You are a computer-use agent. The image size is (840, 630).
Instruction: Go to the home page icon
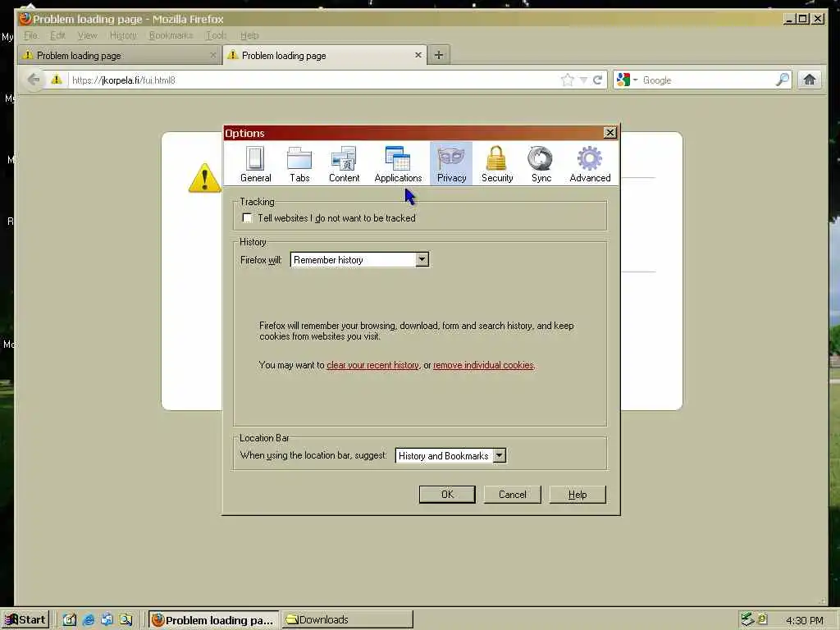pyautogui.click(x=809, y=80)
